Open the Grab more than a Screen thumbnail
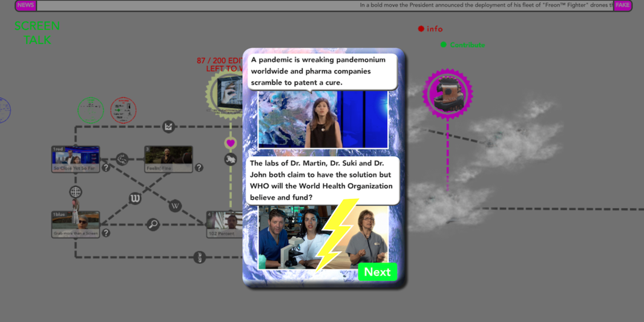 (x=76, y=223)
